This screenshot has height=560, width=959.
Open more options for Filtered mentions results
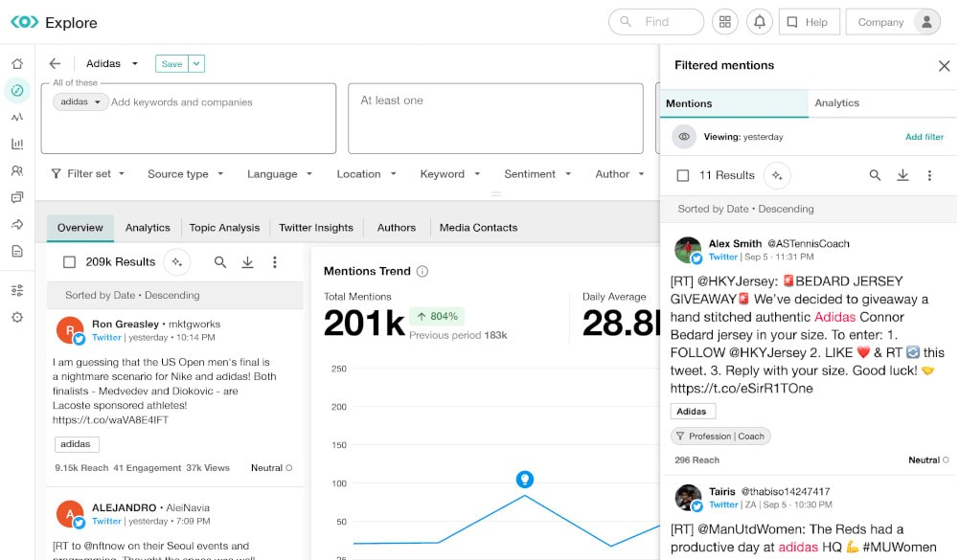pyautogui.click(x=929, y=175)
